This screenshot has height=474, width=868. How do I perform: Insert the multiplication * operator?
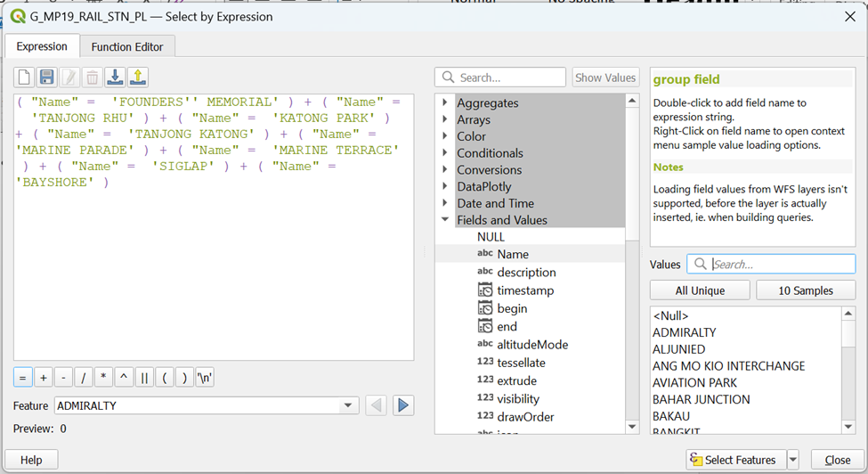(x=104, y=377)
